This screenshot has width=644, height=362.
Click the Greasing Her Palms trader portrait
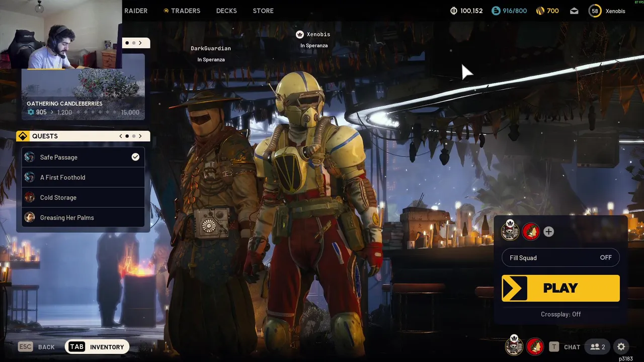30,217
